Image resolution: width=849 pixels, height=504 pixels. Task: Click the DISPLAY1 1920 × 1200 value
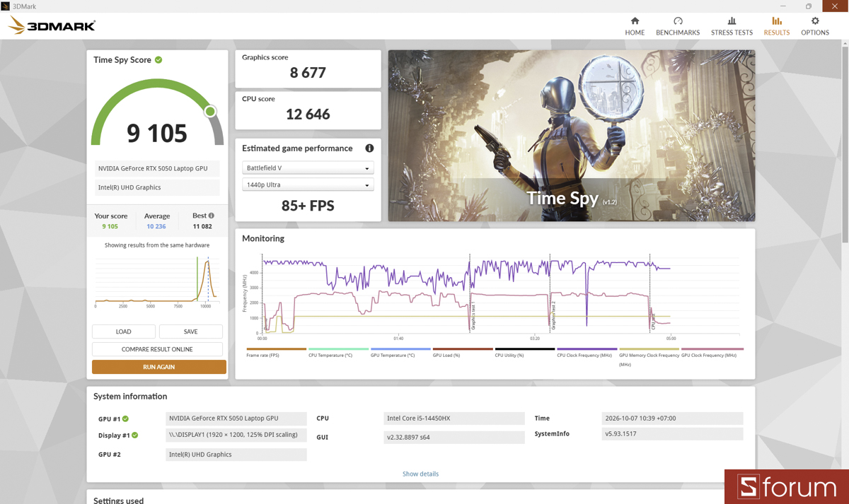coord(236,435)
